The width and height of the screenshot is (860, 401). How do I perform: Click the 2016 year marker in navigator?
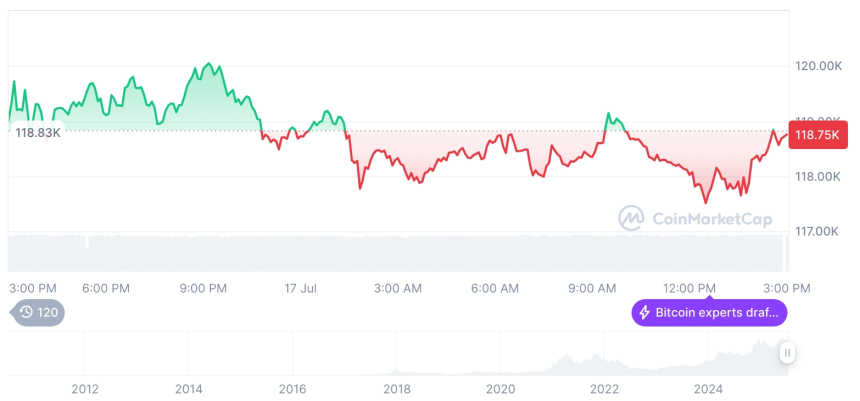293,388
